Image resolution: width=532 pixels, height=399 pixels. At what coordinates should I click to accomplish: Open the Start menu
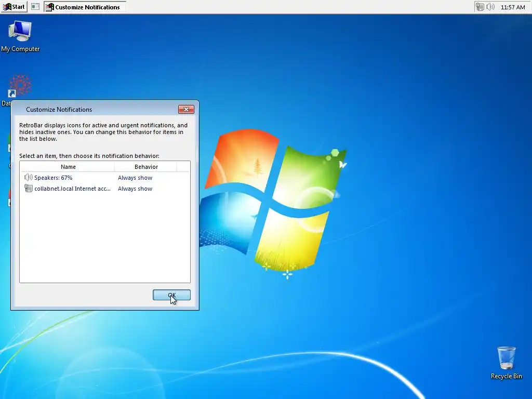[14, 7]
